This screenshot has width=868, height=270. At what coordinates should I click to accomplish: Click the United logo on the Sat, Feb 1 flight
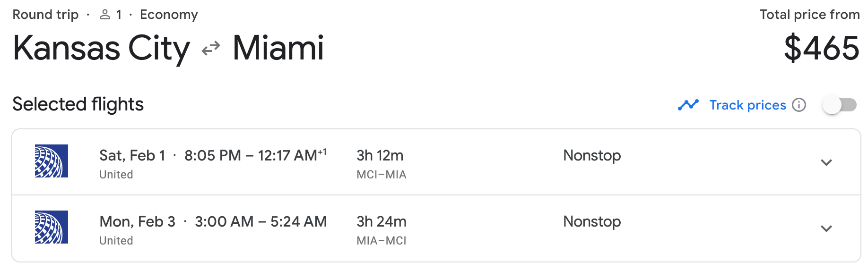(x=52, y=161)
